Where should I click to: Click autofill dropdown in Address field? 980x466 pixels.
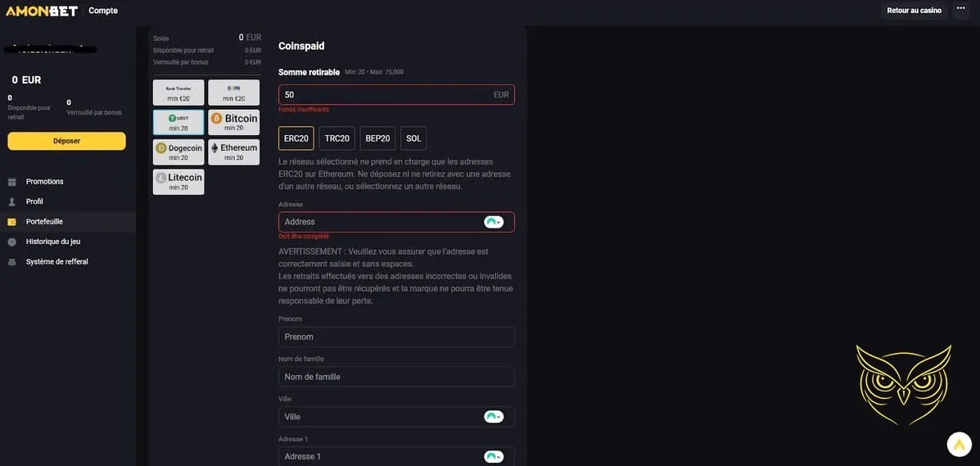[494, 222]
